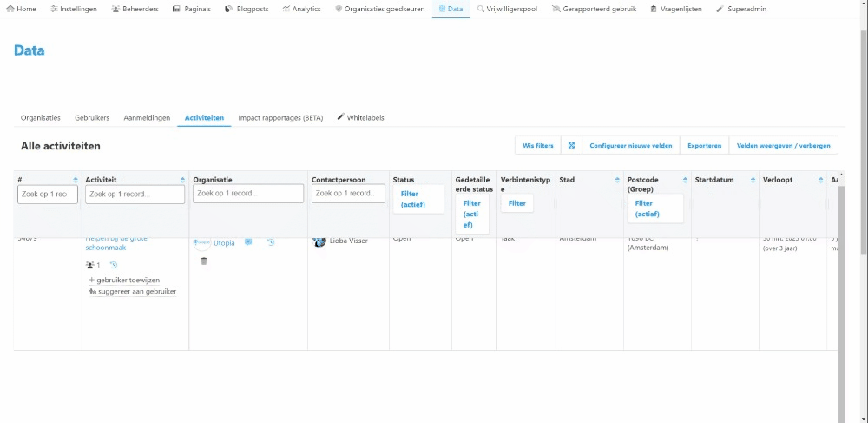Switch to the Gebruikers tab
This screenshot has height=423, width=868.
[92, 117]
